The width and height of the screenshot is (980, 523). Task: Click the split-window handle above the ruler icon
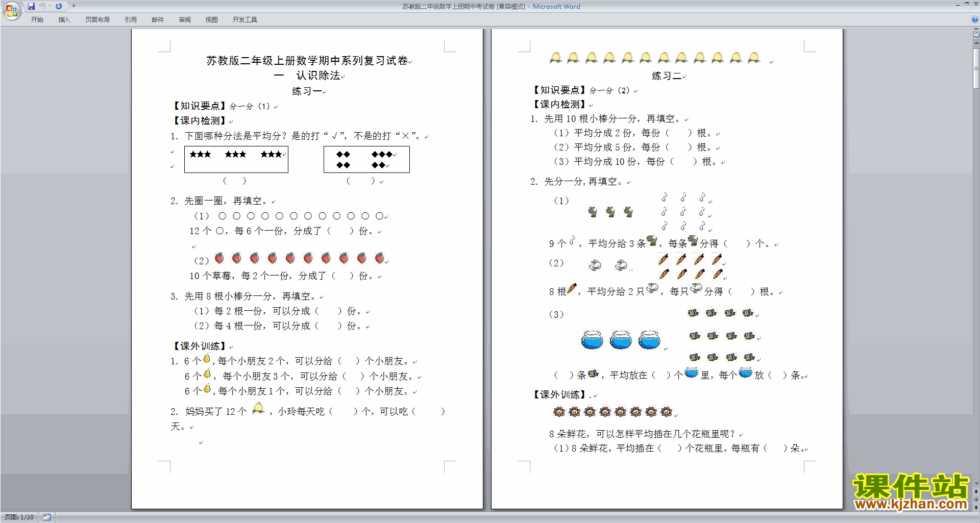pos(976,29)
